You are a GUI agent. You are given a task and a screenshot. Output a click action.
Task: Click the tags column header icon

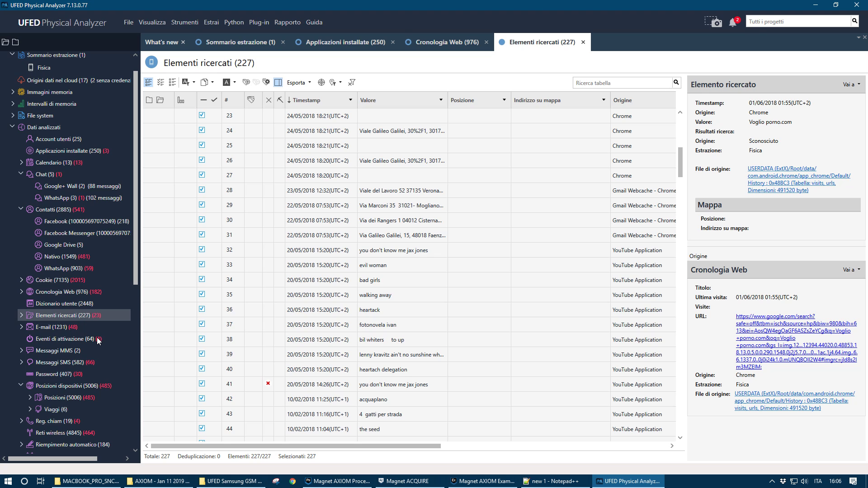tap(251, 100)
